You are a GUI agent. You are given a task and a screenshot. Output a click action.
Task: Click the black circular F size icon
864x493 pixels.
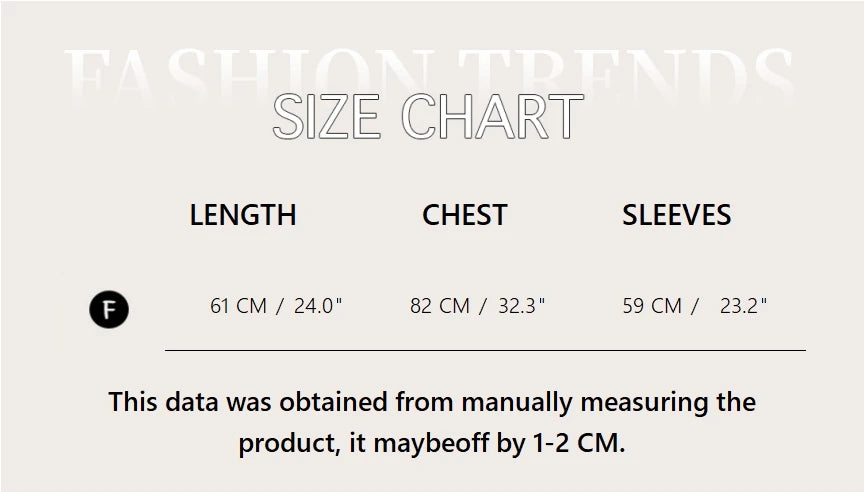tap(109, 310)
